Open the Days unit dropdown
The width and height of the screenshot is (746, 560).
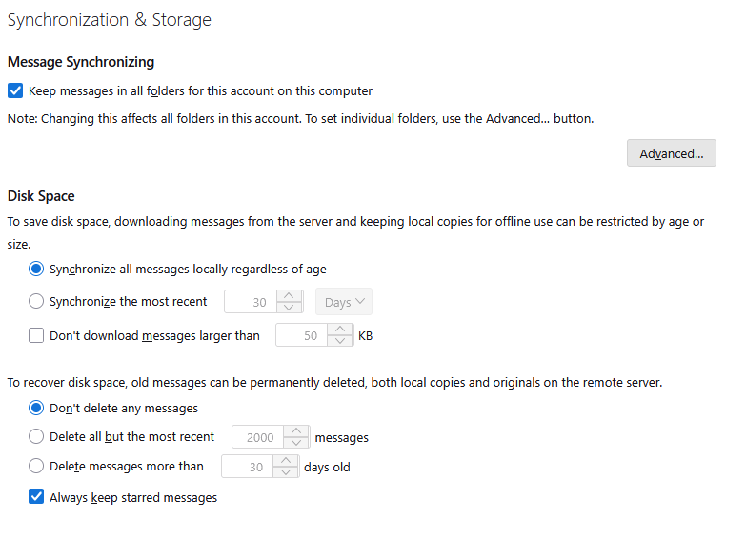click(x=343, y=302)
